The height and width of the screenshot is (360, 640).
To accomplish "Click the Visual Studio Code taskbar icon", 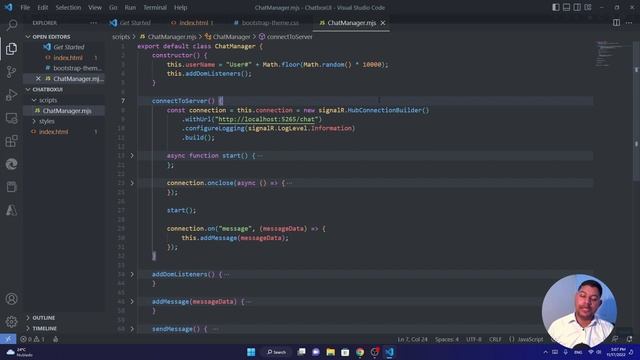I will (x=389, y=352).
